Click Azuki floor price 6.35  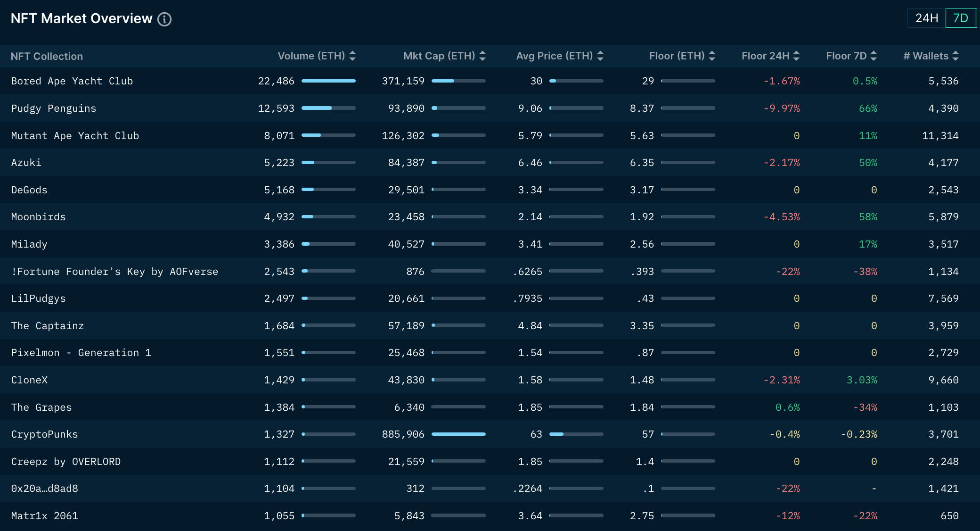click(x=642, y=163)
